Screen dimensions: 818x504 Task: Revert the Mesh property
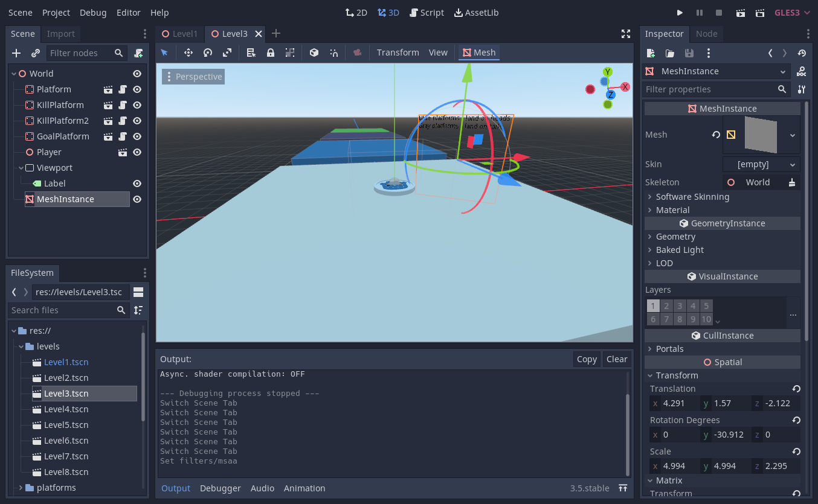716,135
